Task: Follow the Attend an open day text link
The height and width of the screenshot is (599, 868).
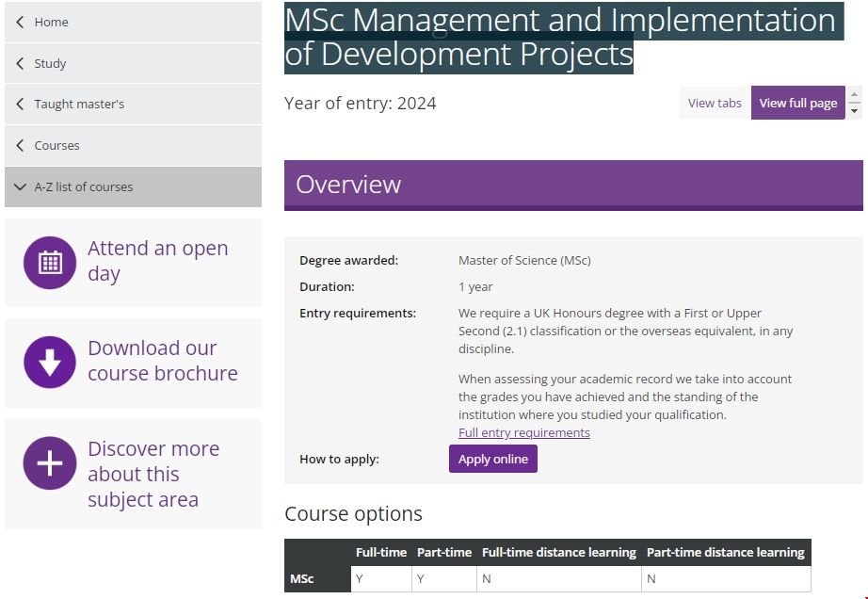Action: pos(157,261)
